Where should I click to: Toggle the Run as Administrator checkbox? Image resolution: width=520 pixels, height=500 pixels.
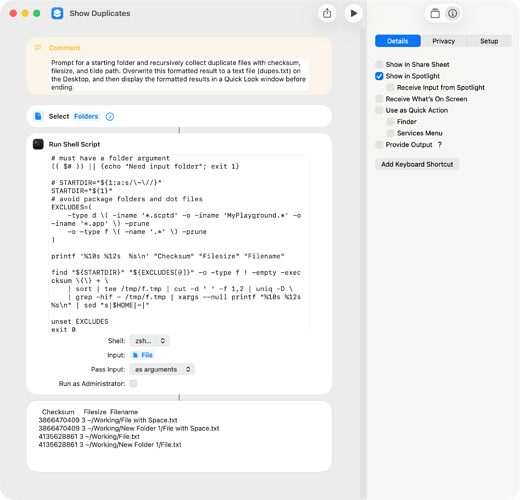(x=133, y=384)
